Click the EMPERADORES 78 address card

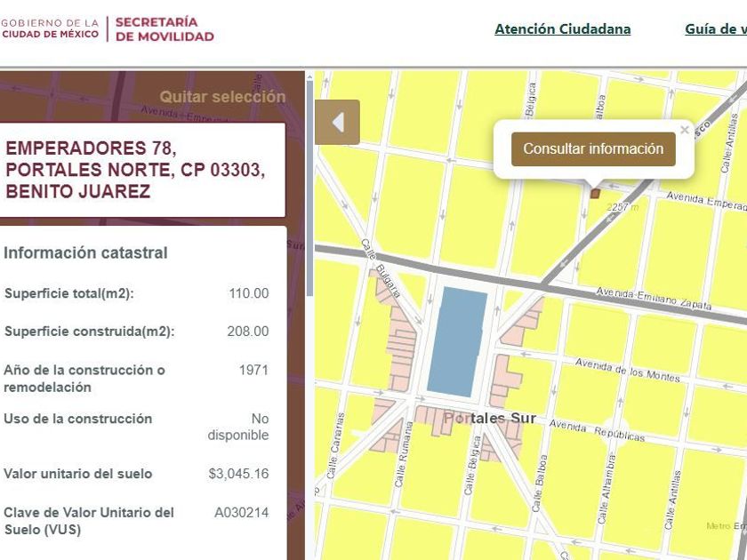point(142,170)
